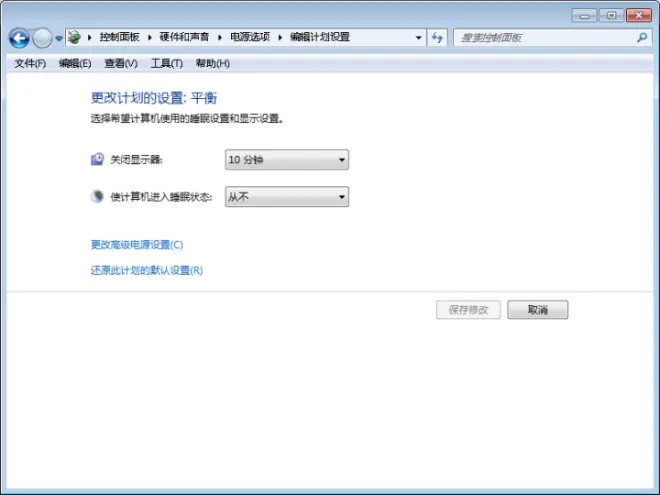Open 更改高级电源设置(C) link
This screenshot has height=495, width=660.
pos(137,245)
